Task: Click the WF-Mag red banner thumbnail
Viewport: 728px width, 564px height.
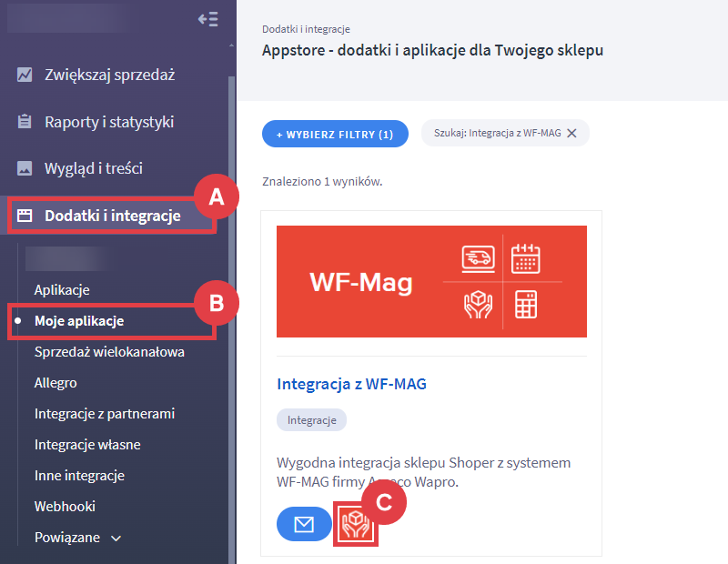Action: coord(431,282)
